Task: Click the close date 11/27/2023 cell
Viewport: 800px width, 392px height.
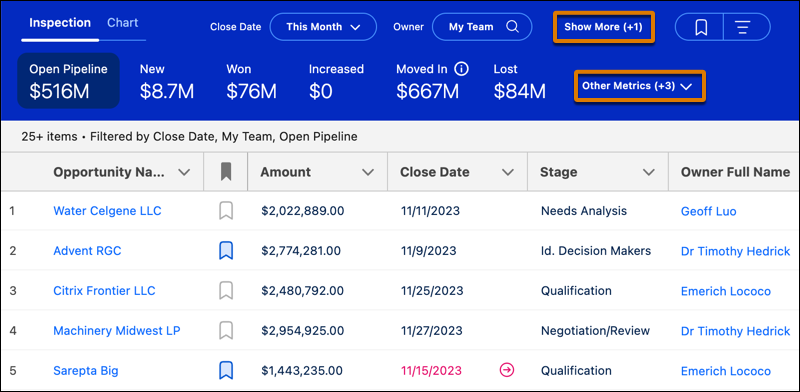Action: click(x=432, y=330)
